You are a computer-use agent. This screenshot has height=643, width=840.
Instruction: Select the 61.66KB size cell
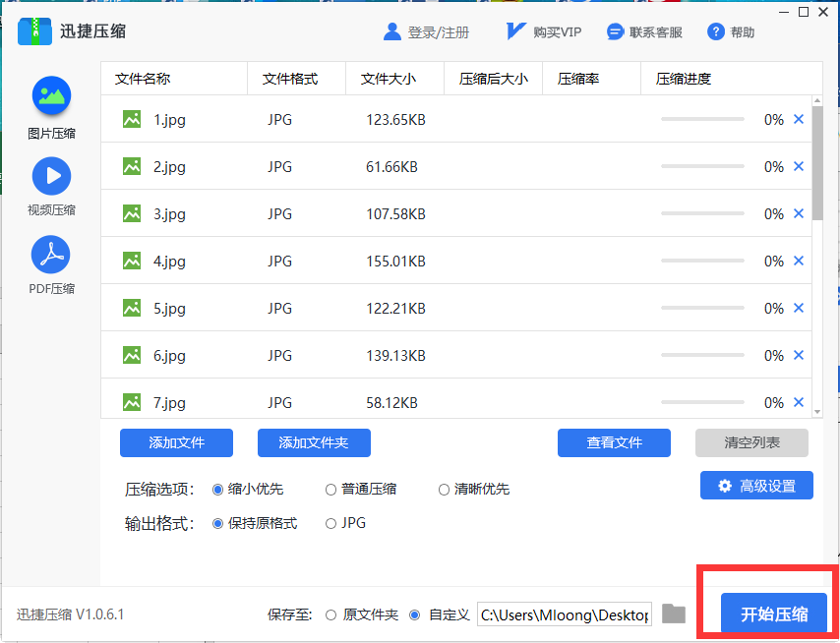(391, 167)
